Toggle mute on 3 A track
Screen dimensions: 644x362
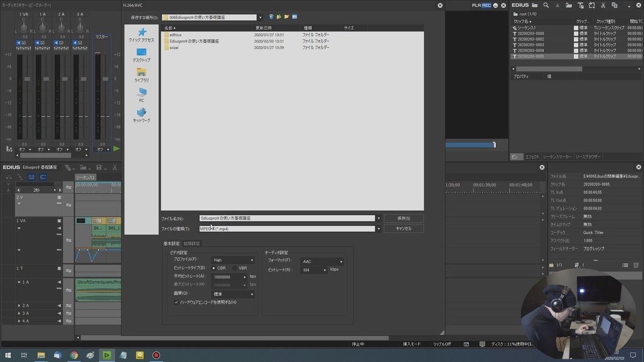(x=59, y=313)
